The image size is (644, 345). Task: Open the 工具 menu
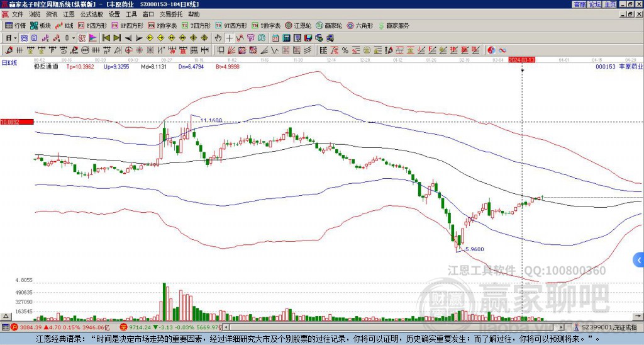point(131,14)
